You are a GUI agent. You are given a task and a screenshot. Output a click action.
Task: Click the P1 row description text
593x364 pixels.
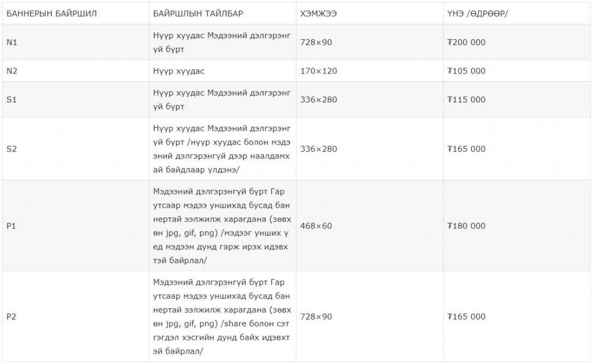(222, 226)
